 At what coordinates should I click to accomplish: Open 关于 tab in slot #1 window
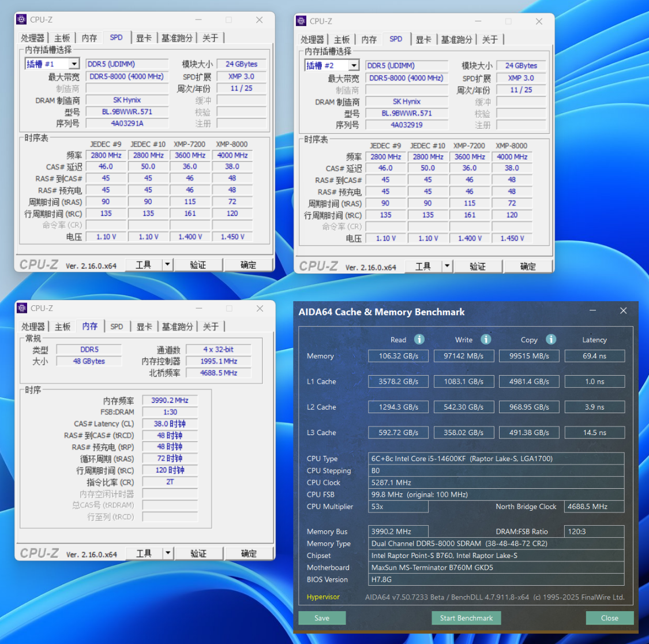(x=210, y=38)
